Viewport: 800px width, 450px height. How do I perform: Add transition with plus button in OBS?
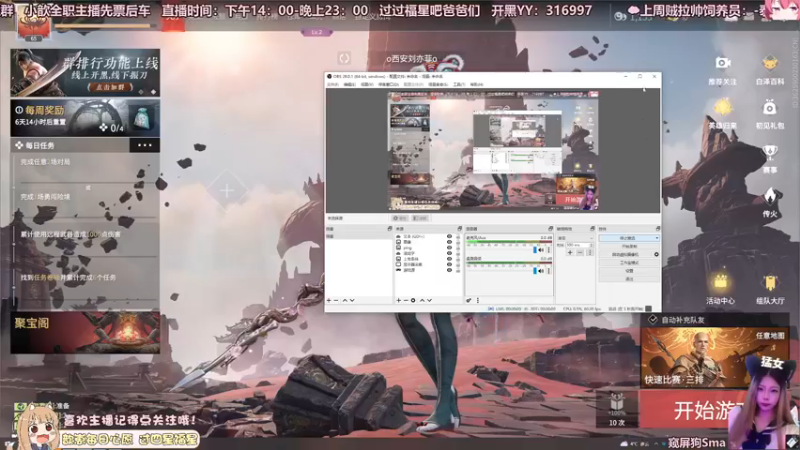click(x=570, y=253)
